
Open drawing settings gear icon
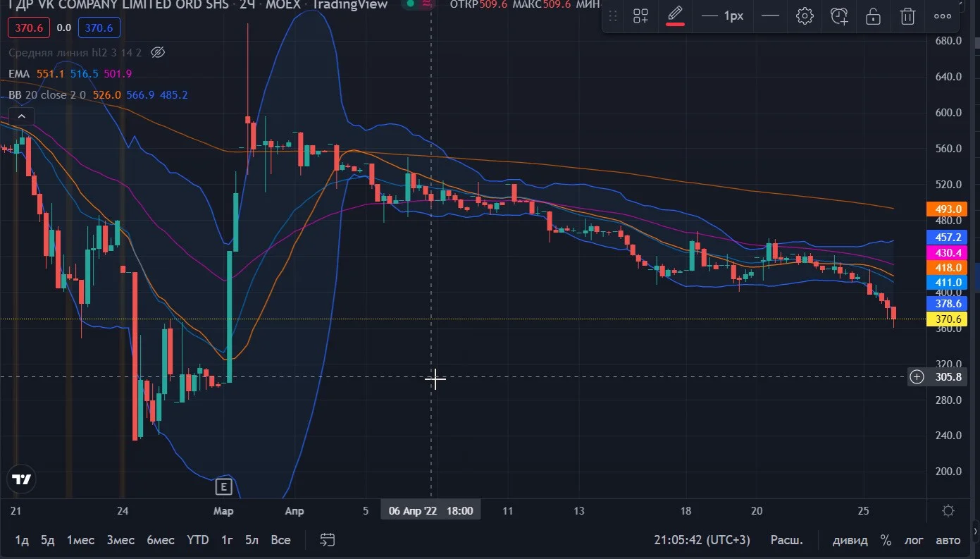pos(805,16)
